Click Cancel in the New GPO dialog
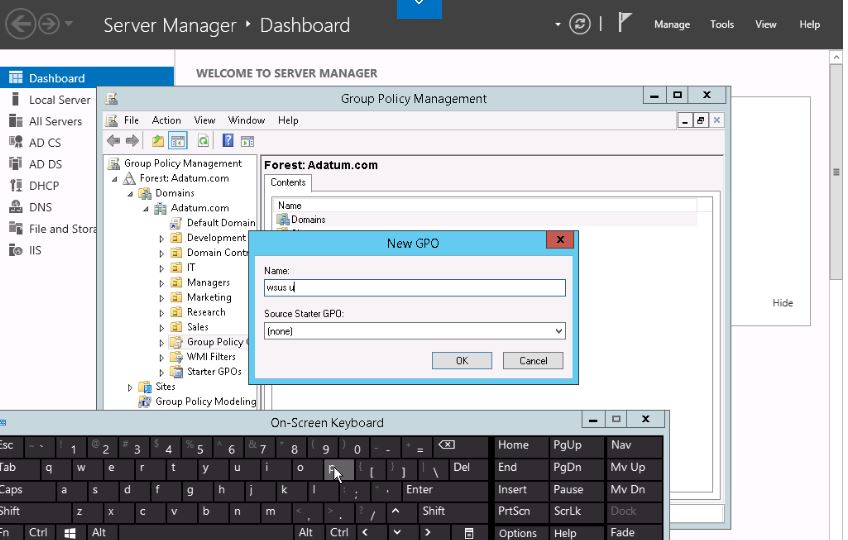Screen dimensions: 848x540 533,360
